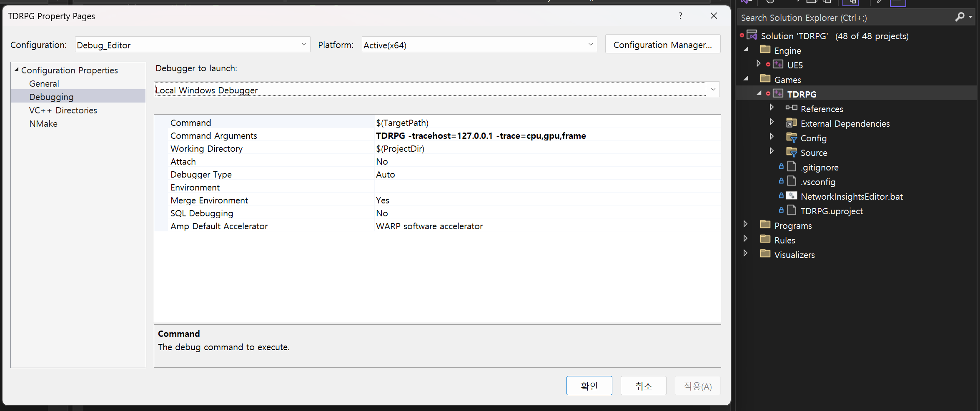This screenshot has width=980, height=411.
Task: Click the Rules folder icon
Action: 765,239
